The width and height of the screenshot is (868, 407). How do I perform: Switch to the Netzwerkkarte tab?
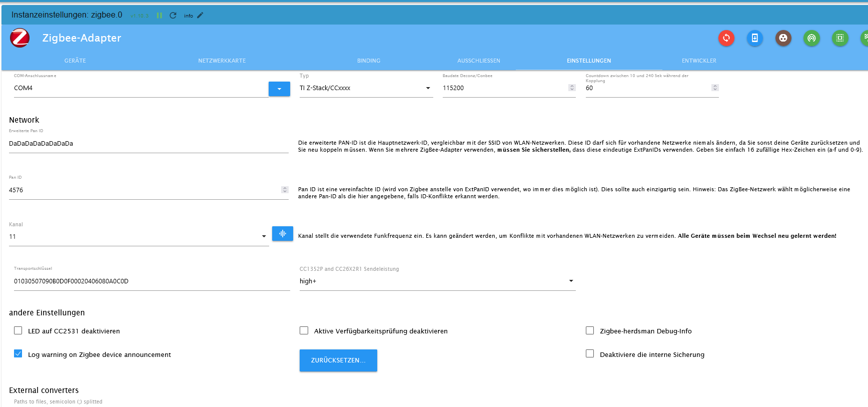tap(222, 61)
